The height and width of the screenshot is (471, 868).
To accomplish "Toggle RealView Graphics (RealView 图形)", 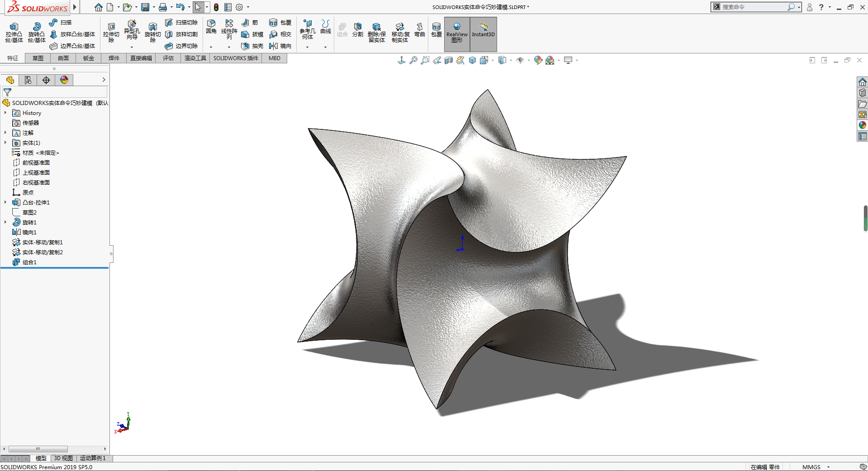I will (457, 34).
